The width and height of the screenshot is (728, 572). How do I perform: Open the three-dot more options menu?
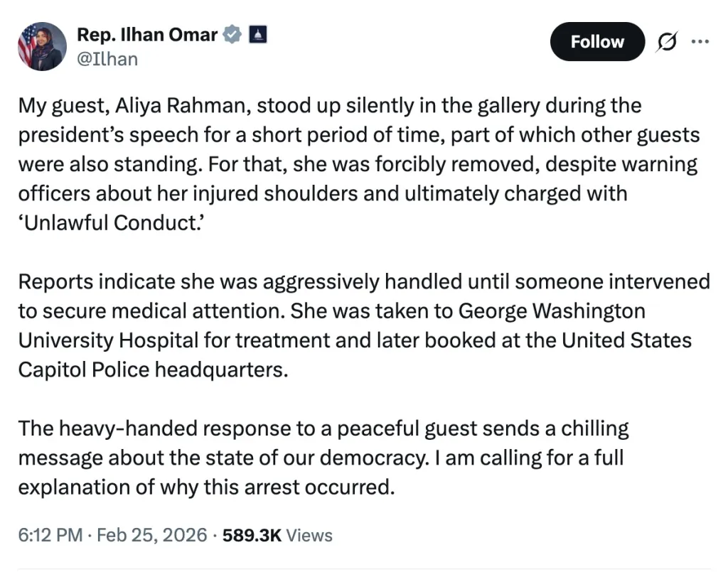pyautogui.click(x=700, y=41)
